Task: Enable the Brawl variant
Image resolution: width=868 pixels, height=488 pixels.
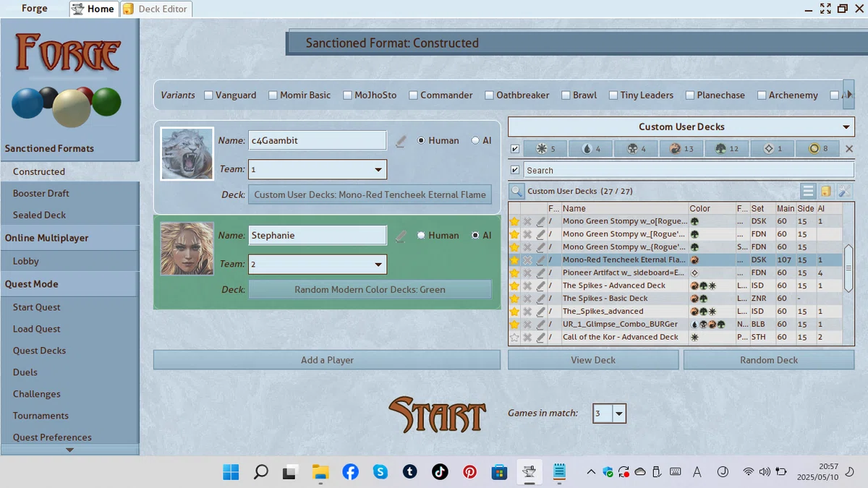Action: [x=566, y=95]
